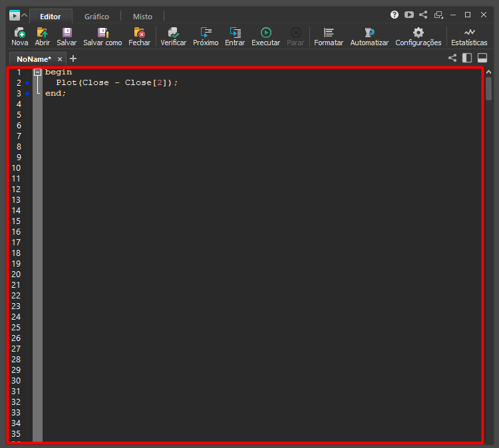The width and height of the screenshot is (499, 448).
Task: Run the script with Executar
Action: click(x=265, y=37)
